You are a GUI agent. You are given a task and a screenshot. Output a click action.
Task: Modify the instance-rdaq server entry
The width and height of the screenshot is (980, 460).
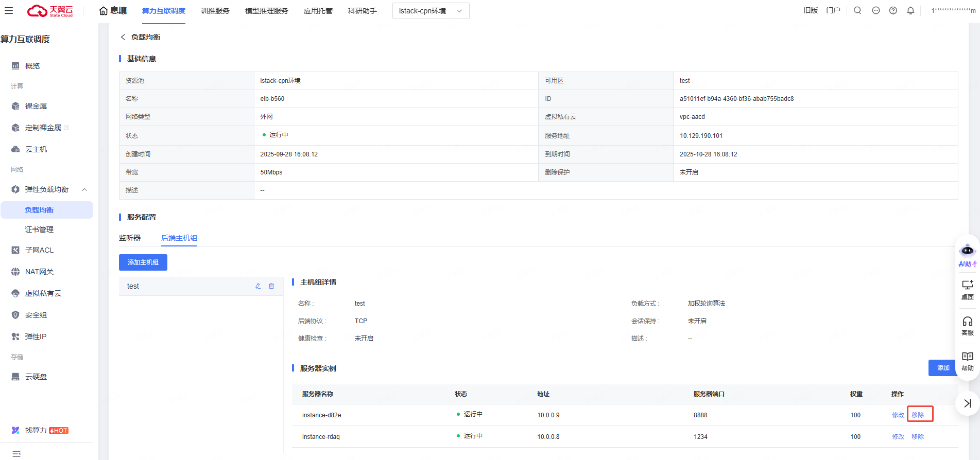898,436
